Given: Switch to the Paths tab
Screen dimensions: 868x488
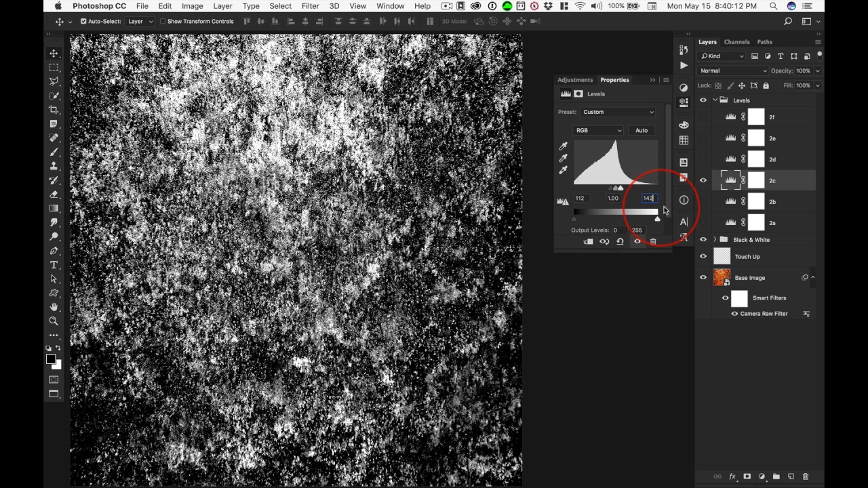Looking at the screenshot, I should [x=765, y=42].
